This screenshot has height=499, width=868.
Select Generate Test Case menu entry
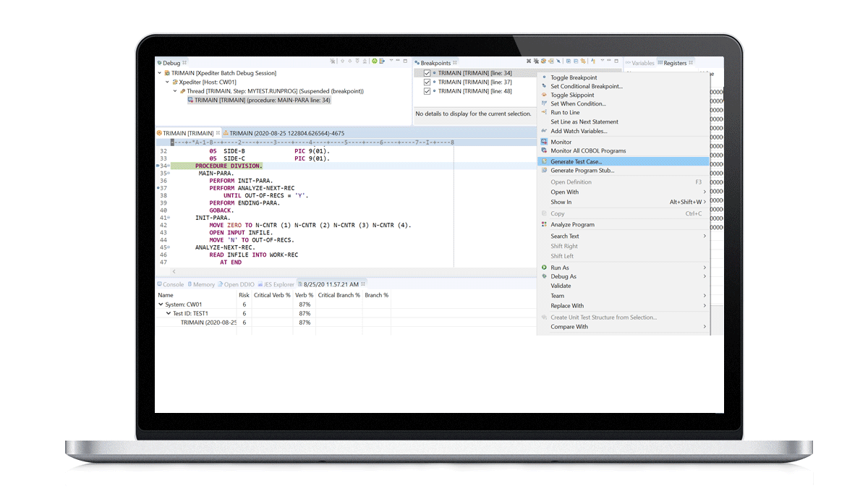coord(576,162)
